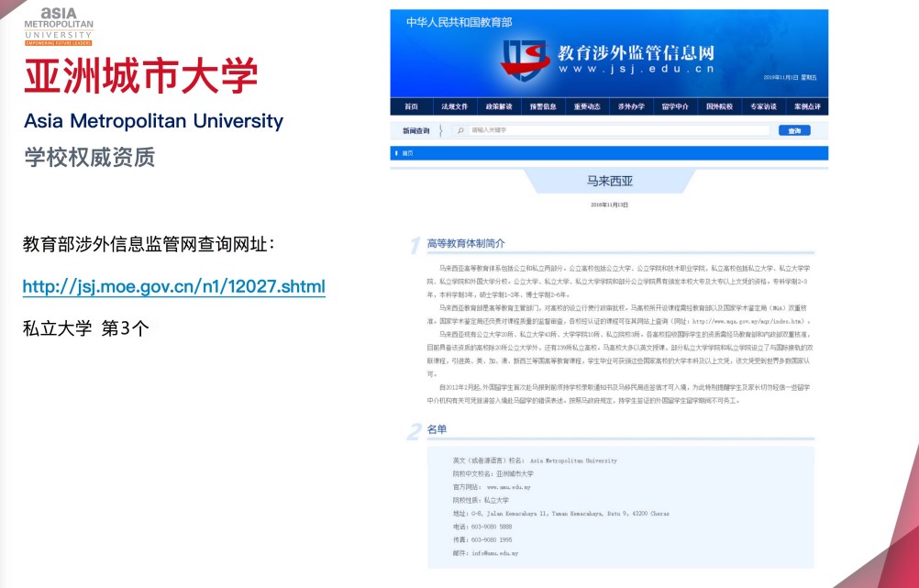Click the 教育部涉外信息监管网查询网址 label
This screenshot has width=919, height=588.
point(149,244)
